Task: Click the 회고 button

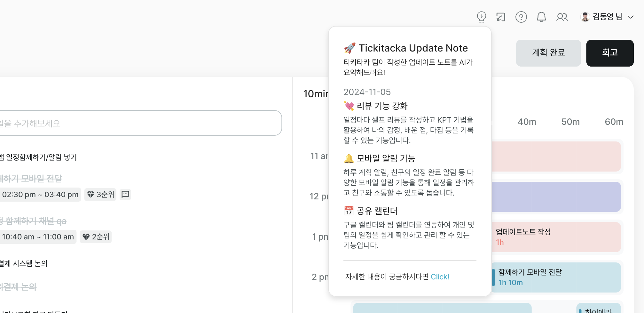Action: (x=610, y=53)
